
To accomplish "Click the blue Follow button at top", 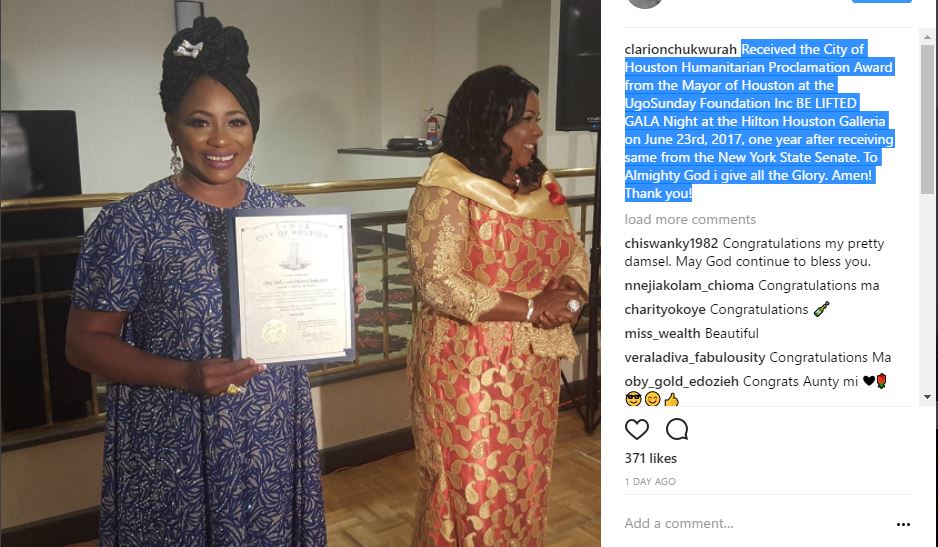I will tap(882, 1).
